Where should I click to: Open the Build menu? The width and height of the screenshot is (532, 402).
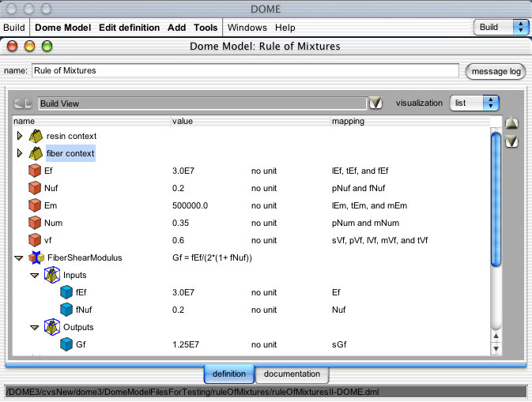pos(14,28)
